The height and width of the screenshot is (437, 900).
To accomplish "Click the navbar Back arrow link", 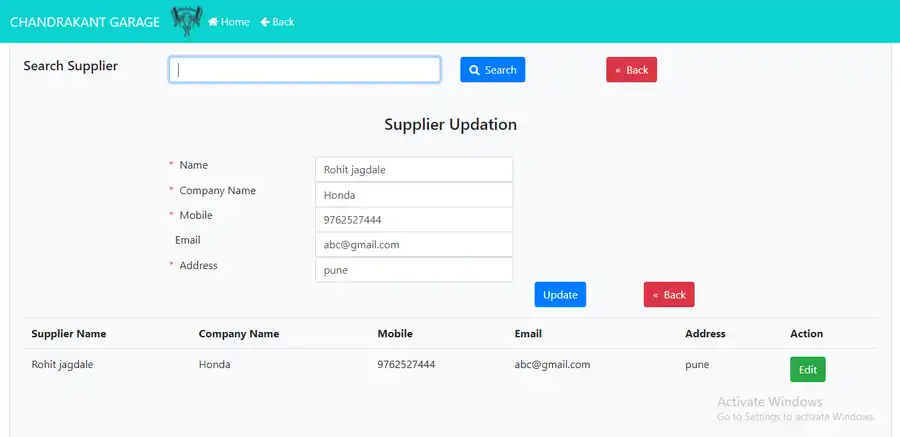I will (277, 22).
